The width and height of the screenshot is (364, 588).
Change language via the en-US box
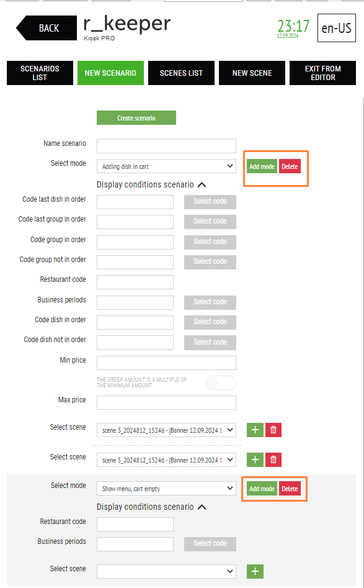click(336, 28)
